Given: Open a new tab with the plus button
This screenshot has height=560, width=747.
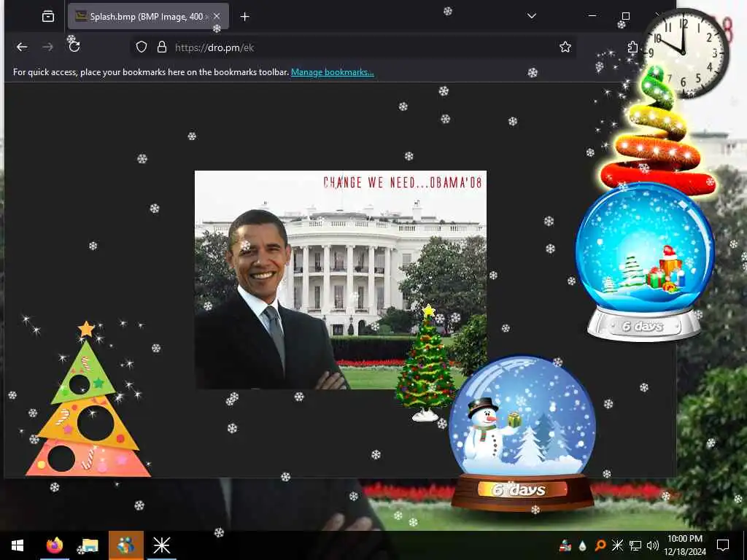Looking at the screenshot, I should tap(245, 17).
